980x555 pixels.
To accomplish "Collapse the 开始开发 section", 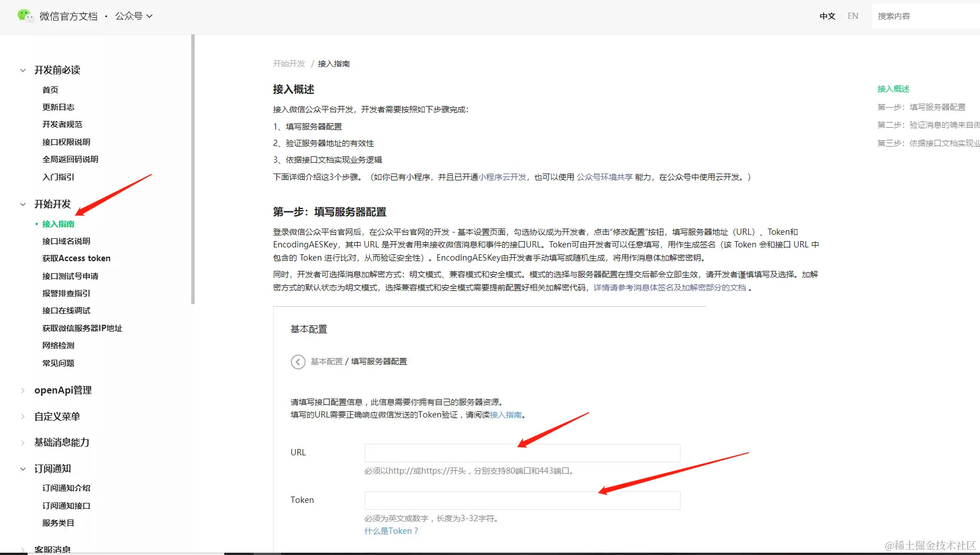I will (23, 204).
